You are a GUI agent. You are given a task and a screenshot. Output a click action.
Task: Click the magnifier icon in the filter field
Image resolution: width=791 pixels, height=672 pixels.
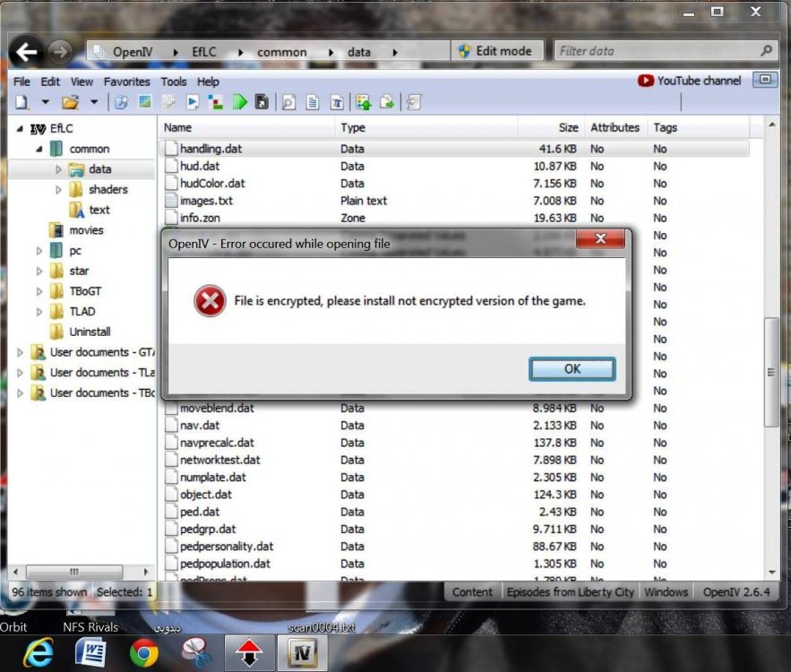coord(766,50)
